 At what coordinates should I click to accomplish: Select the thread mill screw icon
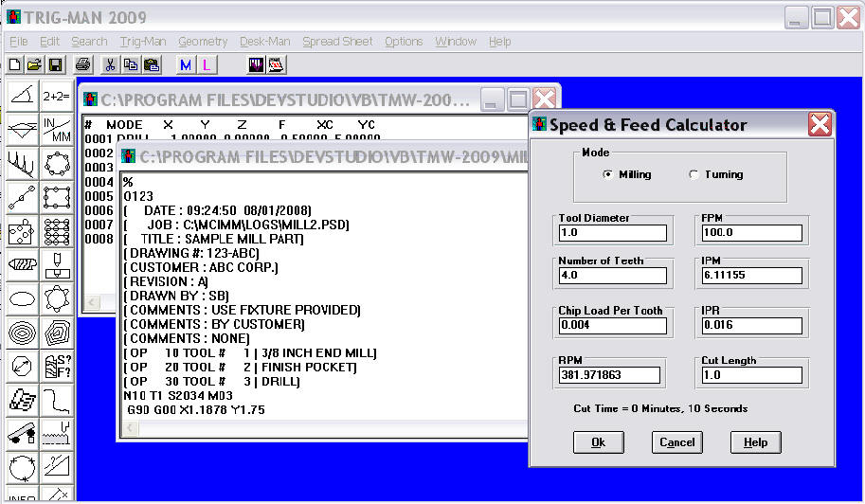pyautogui.click(x=22, y=265)
